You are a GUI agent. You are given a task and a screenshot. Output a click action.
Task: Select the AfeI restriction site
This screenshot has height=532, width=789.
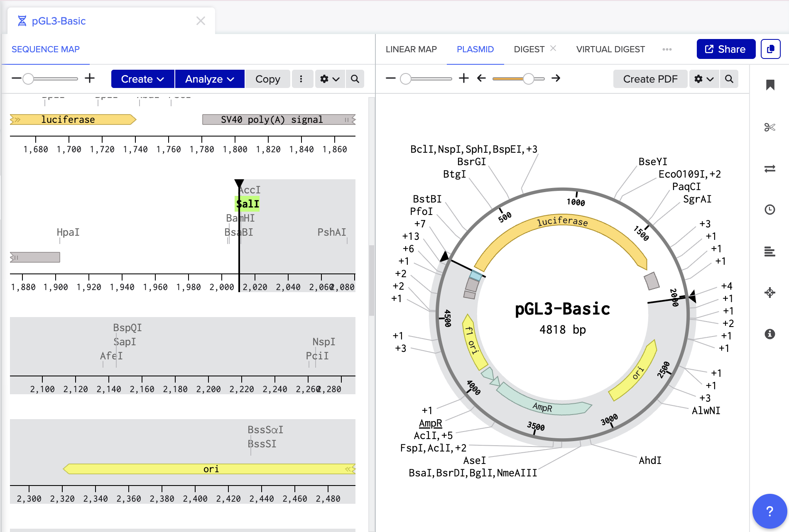coord(111,356)
